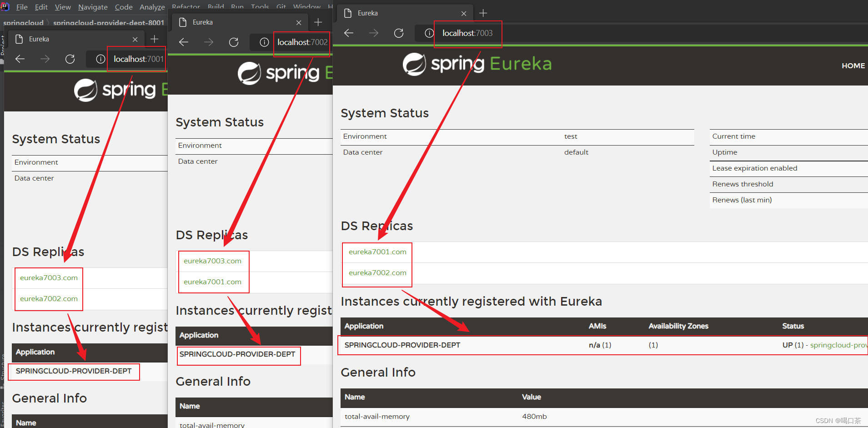
Task: Open a new tab in localhost:7002 window
Action: tap(318, 22)
